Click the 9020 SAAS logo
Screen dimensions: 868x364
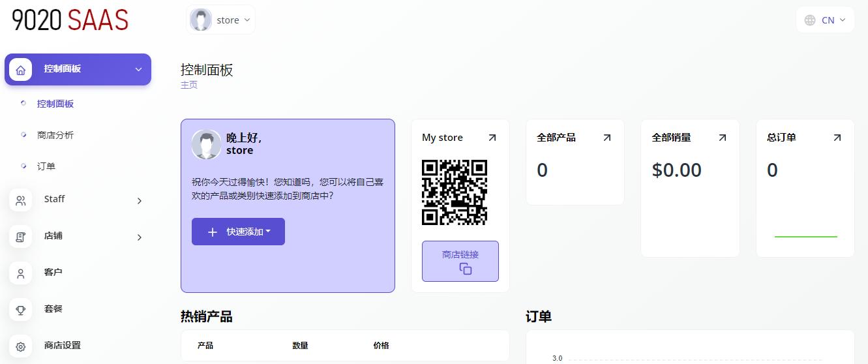(70, 20)
